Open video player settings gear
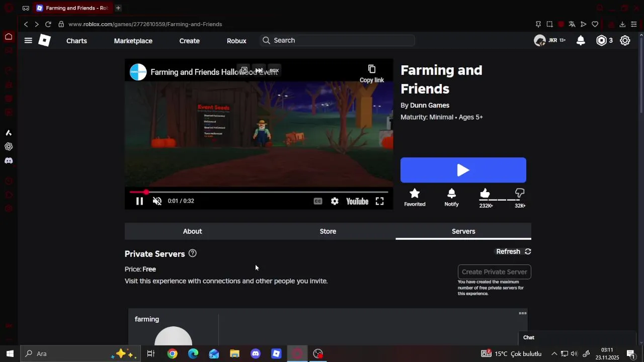Image resolution: width=644 pixels, height=362 pixels. click(x=335, y=201)
